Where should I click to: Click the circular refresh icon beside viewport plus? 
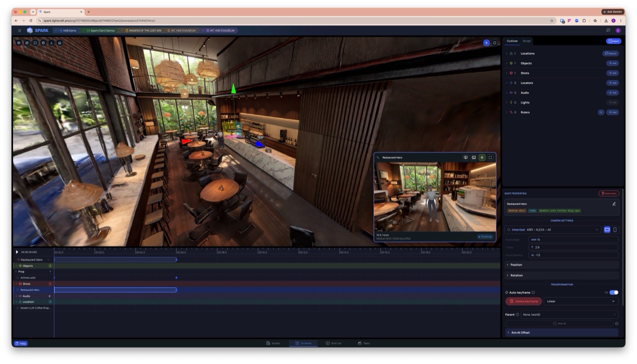pos(494,43)
